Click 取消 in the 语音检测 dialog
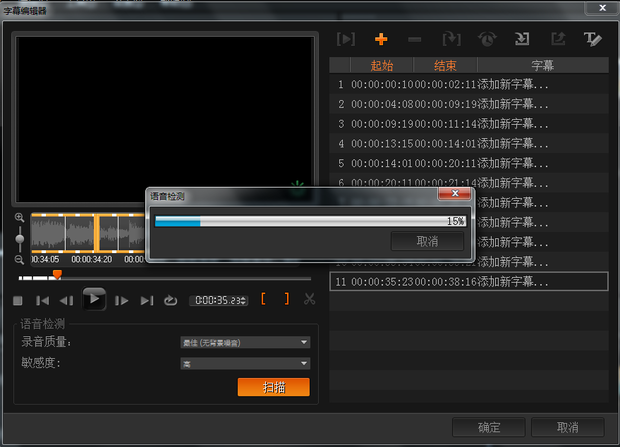Image resolution: width=620 pixels, height=447 pixels. (427, 241)
